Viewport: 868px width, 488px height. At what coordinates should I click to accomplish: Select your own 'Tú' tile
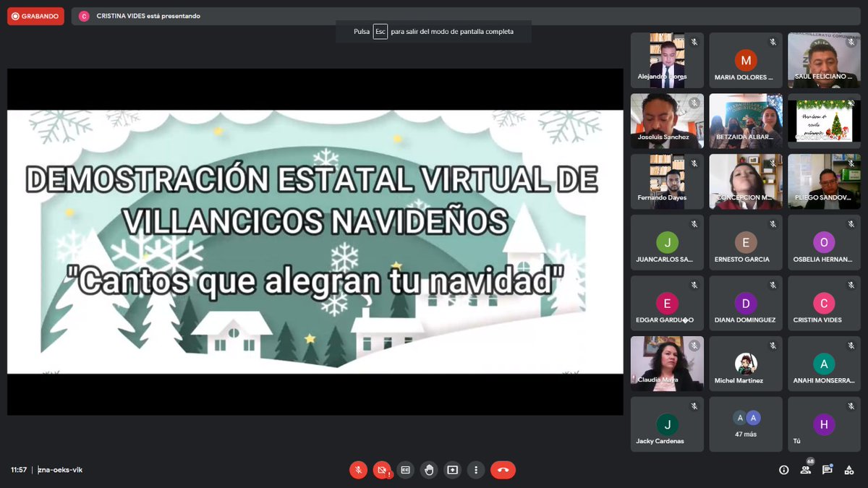pos(824,424)
